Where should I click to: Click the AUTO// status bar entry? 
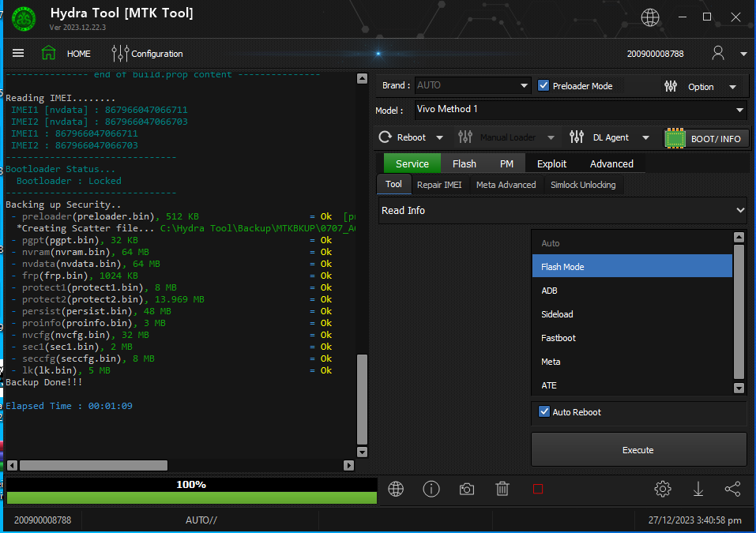click(201, 520)
